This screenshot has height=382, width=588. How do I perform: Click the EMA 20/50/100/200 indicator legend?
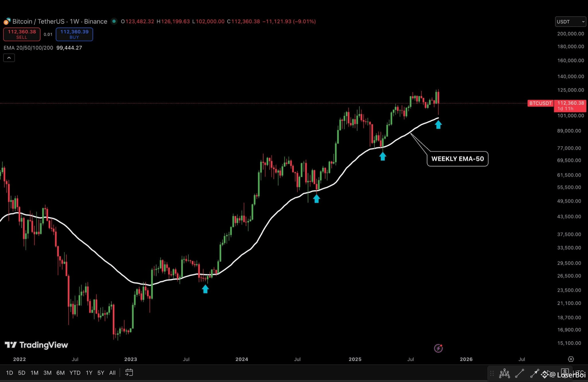(x=28, y=48)
